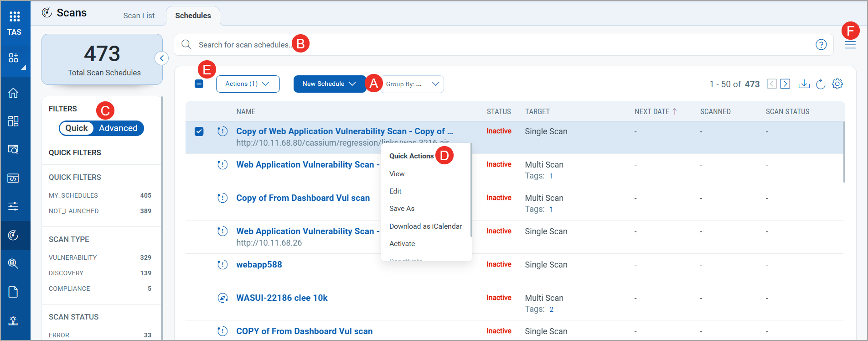Open the Group By dropdown
868x341 pixels.
412,84
